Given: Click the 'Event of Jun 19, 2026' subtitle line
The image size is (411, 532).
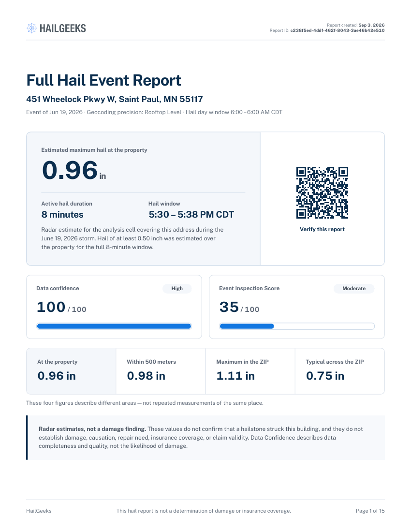Looking at the screenshot, I should click(154, 112).
